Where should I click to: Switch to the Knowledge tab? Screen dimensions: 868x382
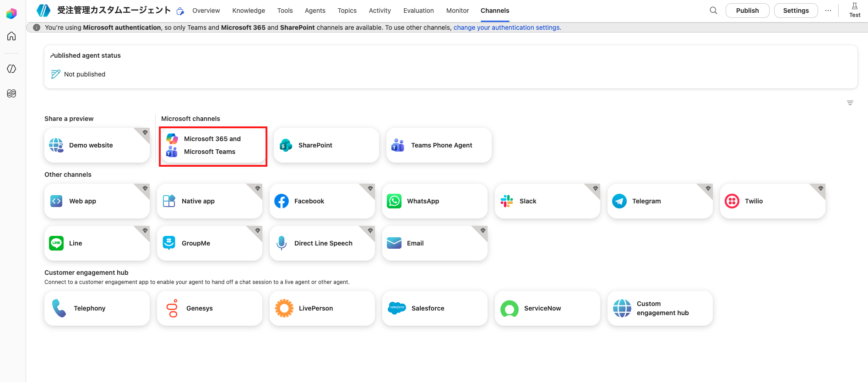point(249,11)
